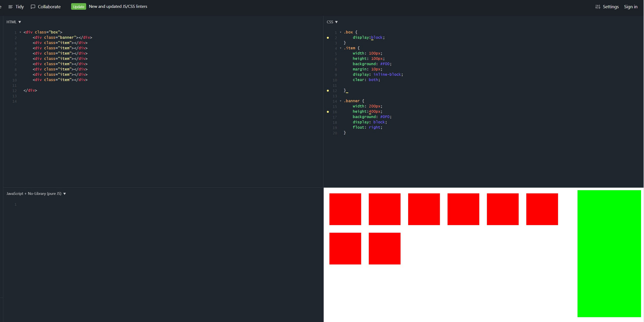This screenshot has height=322, width=644.
Task: Click the float: right line
Action: [367, 127]
